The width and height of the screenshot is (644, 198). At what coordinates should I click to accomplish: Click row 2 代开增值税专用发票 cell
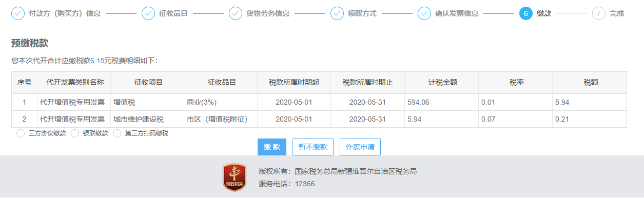coord(74,119)
